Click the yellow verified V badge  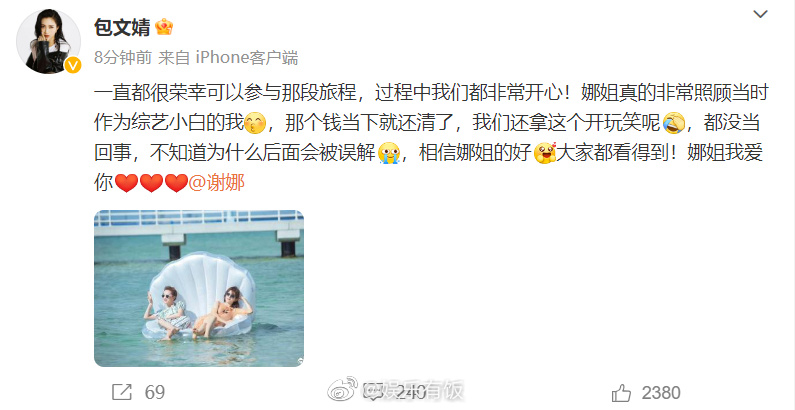[x=73, y=65]
